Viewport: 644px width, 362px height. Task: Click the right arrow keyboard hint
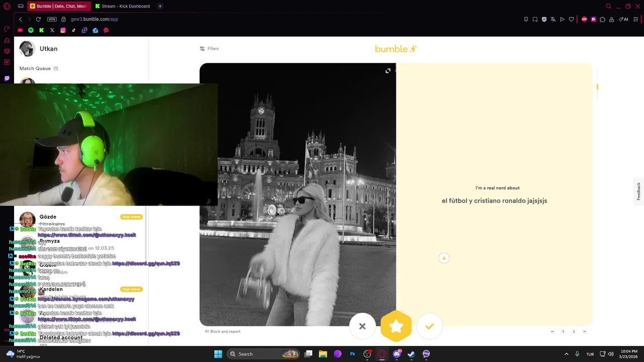(584, 331)
